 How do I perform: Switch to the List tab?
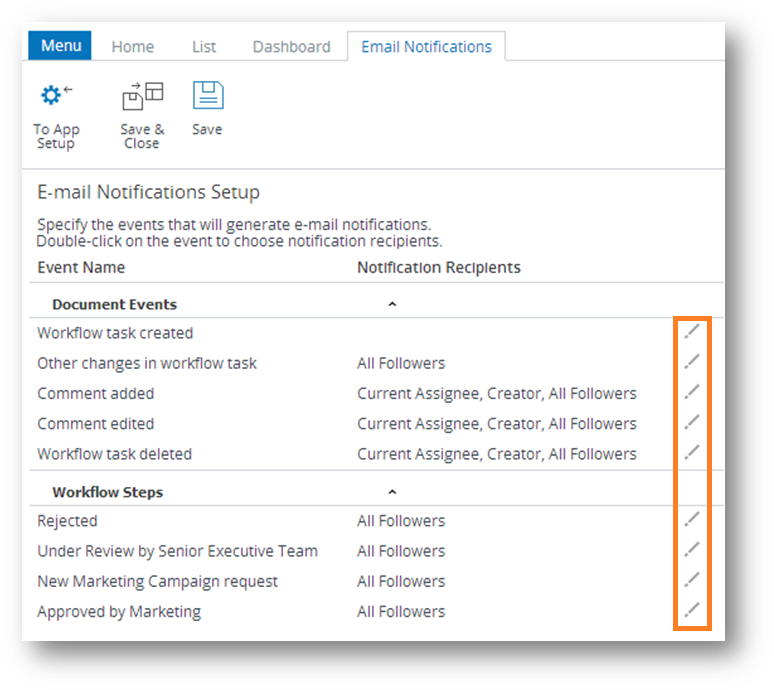[204, 47]
